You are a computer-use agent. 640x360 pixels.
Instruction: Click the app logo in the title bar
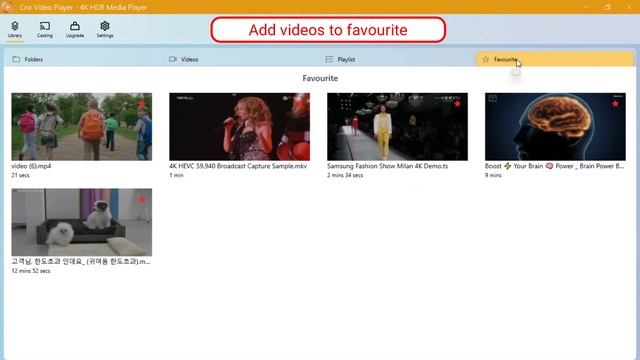[x=7, y=7]
